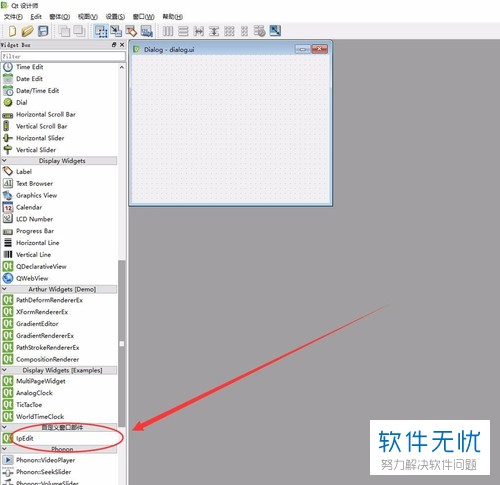Image resolution: width=500 pixels, height=485 pixels.
Task: Click the Bring to Front toolbar icon
Action: pos(79,31)
